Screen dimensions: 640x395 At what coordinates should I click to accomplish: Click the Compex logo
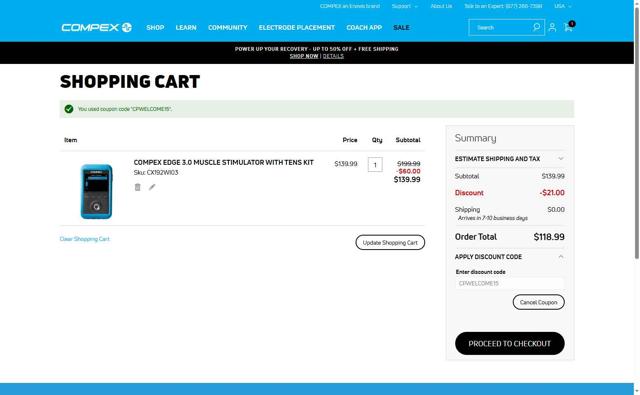tap(96, 27)
